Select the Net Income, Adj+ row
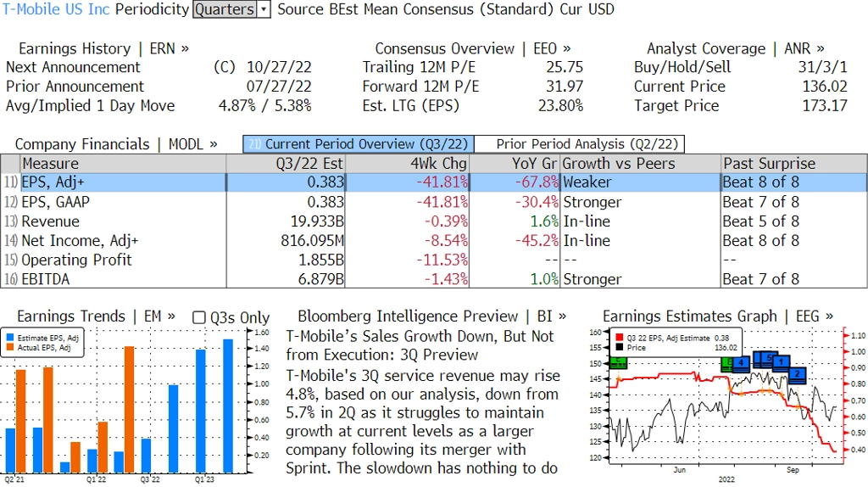Image resolution: width=868 pixels, height=487 pixels. pos(433,240)
